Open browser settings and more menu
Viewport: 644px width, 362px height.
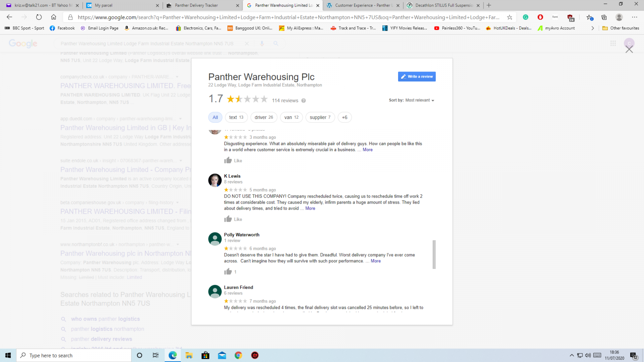pos(634,17)
